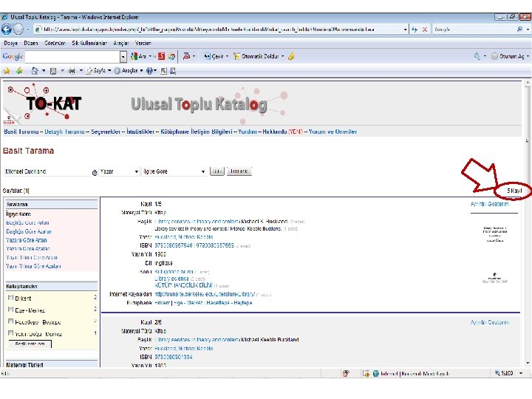Open the address bar history dropdown arrow
532x399 pixels.
tap(405, 30)
